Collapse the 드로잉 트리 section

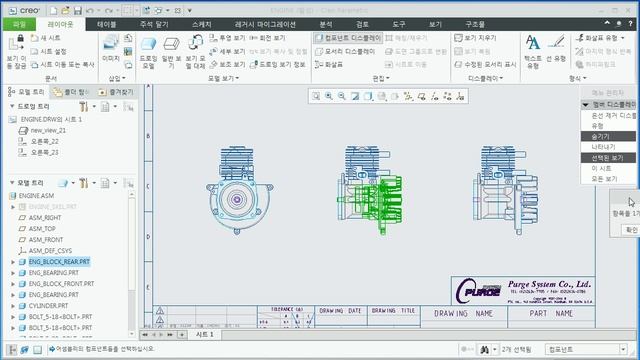pyautogui.click(x=12, y=106)
